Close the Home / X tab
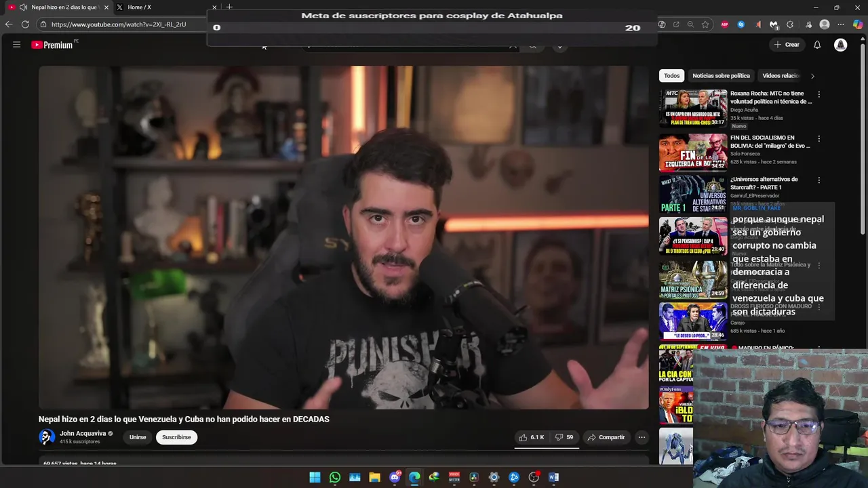The image size is (868, 488). (x=214, y=7)
